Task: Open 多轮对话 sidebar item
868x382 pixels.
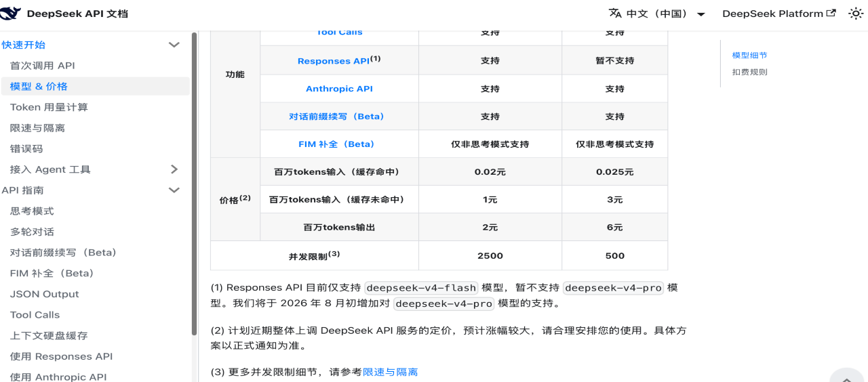Action: coord(32,232)
